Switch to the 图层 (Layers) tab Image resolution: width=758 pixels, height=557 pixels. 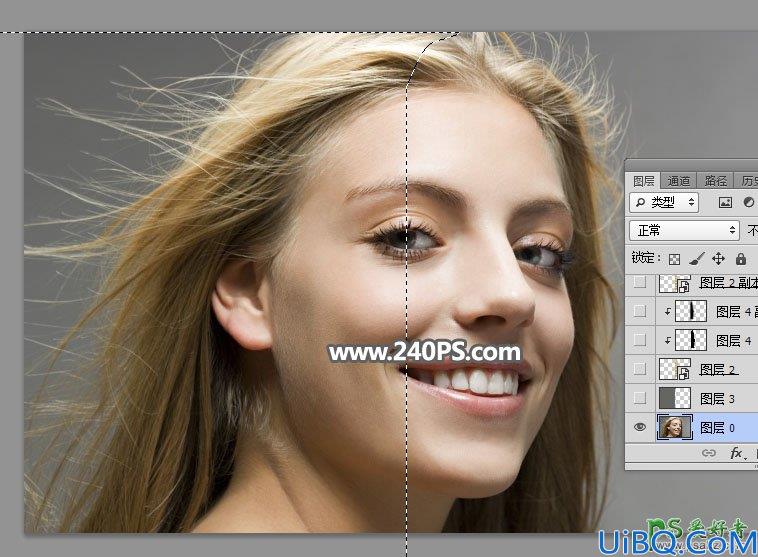click(x=643, y=181)
